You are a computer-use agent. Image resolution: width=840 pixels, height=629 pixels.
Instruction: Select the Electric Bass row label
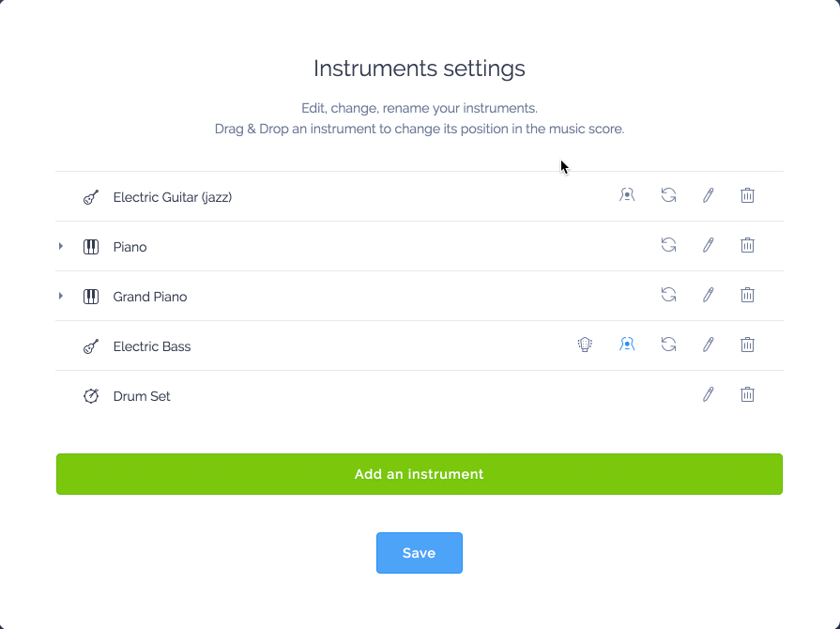(152, 346)
